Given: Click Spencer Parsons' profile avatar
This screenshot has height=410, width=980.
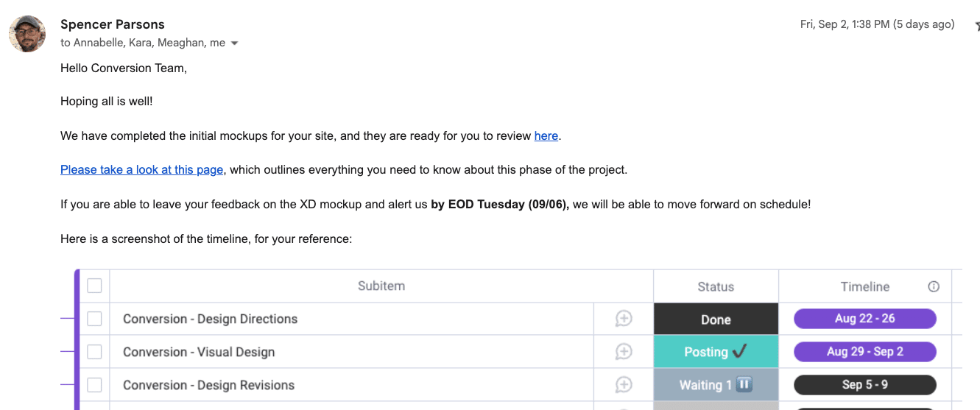Looking at the screenshot, I should click(x=27, y=34).
